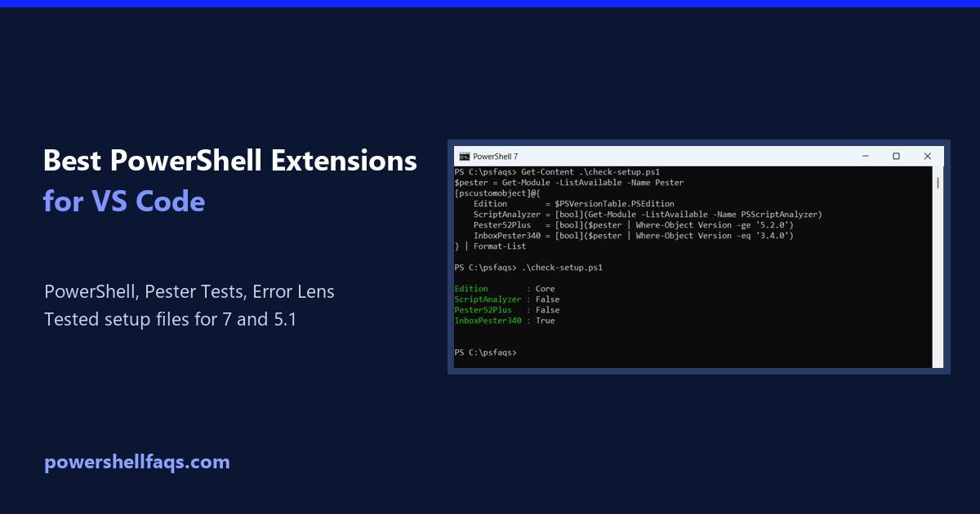Screen dimensions: 980x514
Task: Minimize the PowerShell 7 window
Action: (865, 156)
